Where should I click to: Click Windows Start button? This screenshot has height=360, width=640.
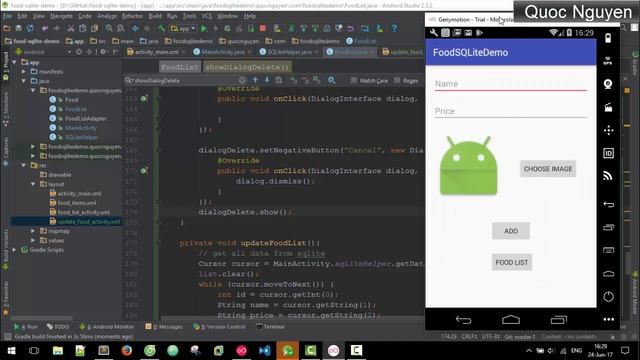tap(11, 351)
